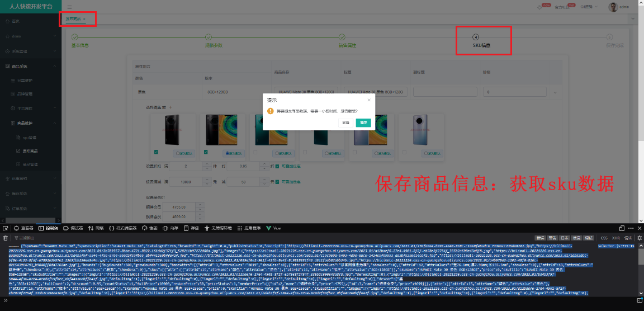Close the 提示 dialog with its X
644x311 pixels.
point(369,100)
